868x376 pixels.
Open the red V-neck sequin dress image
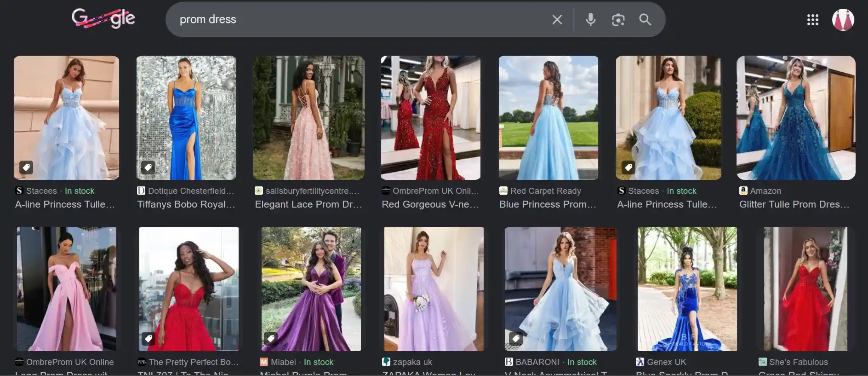[430, 118]
